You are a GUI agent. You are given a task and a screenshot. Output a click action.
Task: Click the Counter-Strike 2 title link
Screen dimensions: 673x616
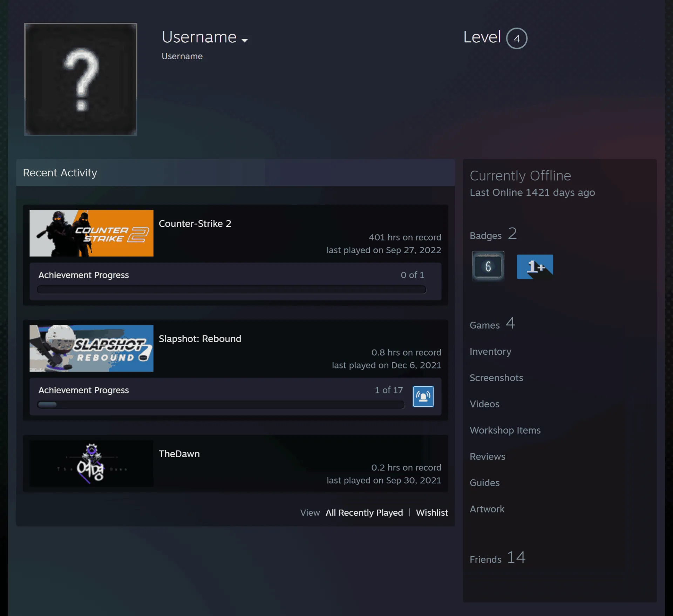(x=195, y=223)
